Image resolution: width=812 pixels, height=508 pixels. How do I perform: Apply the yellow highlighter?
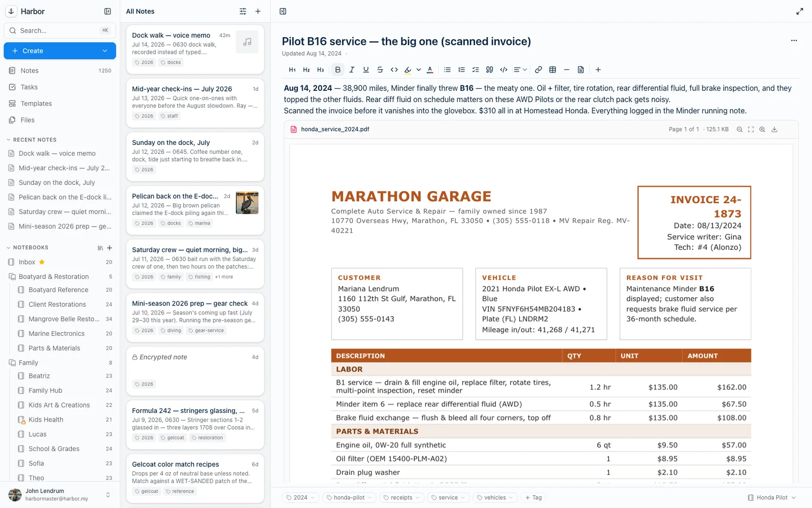click(x=408, y=70)
